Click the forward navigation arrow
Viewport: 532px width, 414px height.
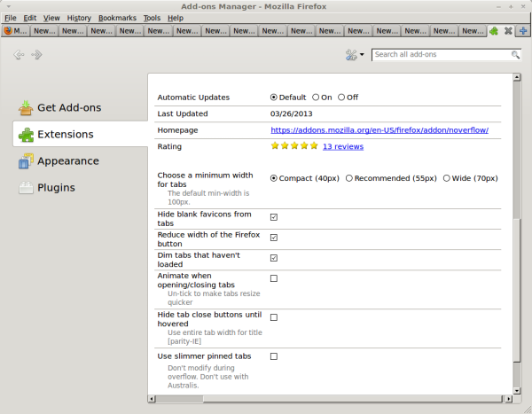(36, 55)
